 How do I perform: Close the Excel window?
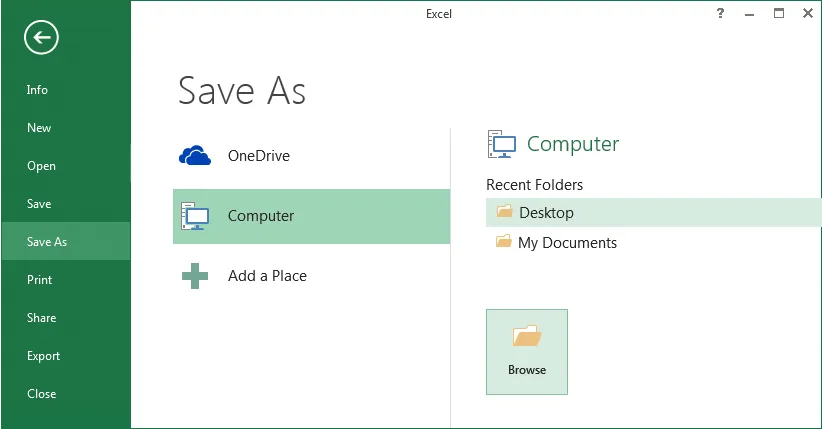(808, 14)
